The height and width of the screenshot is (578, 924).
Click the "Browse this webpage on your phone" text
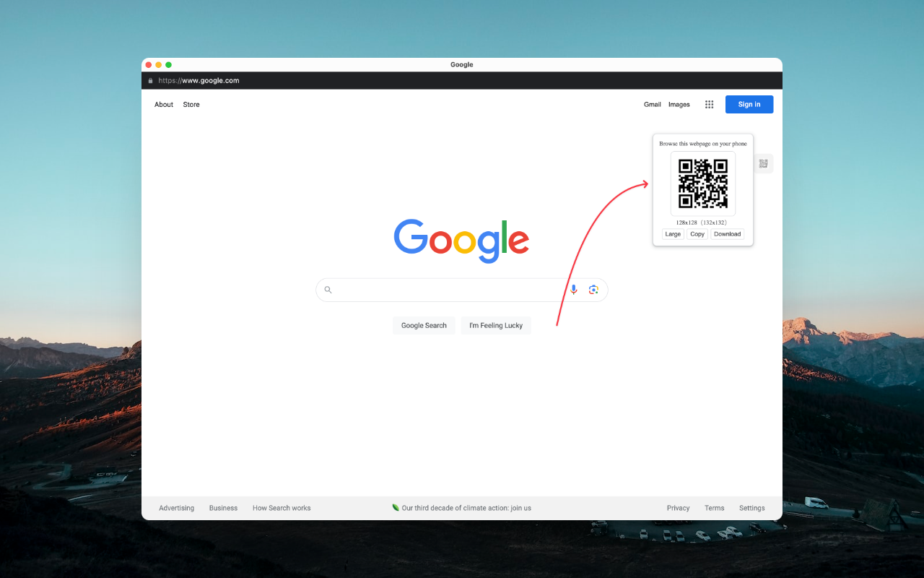[x=703, y=144]
